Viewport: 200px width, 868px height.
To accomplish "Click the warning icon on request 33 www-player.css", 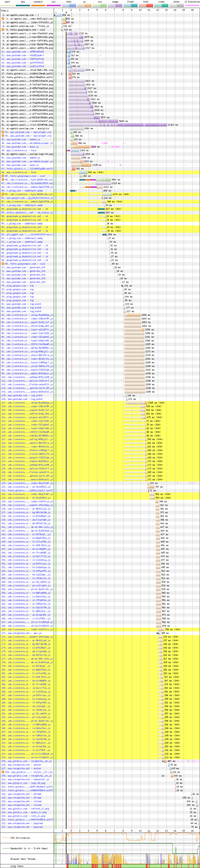I will point(3,132).
